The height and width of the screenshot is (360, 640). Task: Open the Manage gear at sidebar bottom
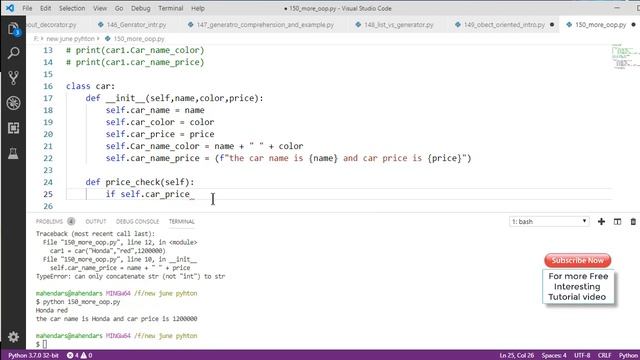(x=13, y=337)
